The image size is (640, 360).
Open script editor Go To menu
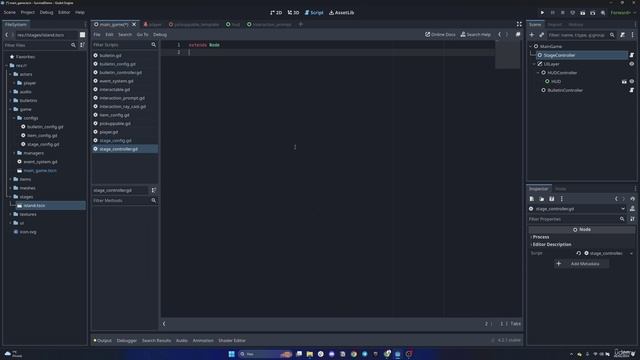click(x=142, y=35)
